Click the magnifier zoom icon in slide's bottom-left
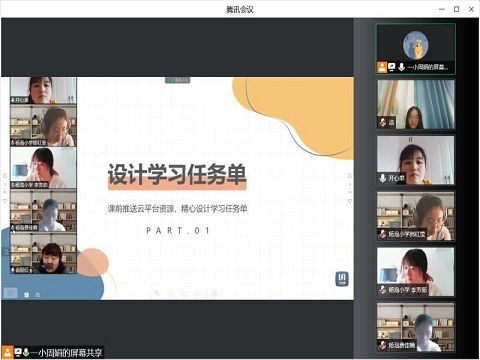This screenshot has width=480, height=360. tap(38, 295)
